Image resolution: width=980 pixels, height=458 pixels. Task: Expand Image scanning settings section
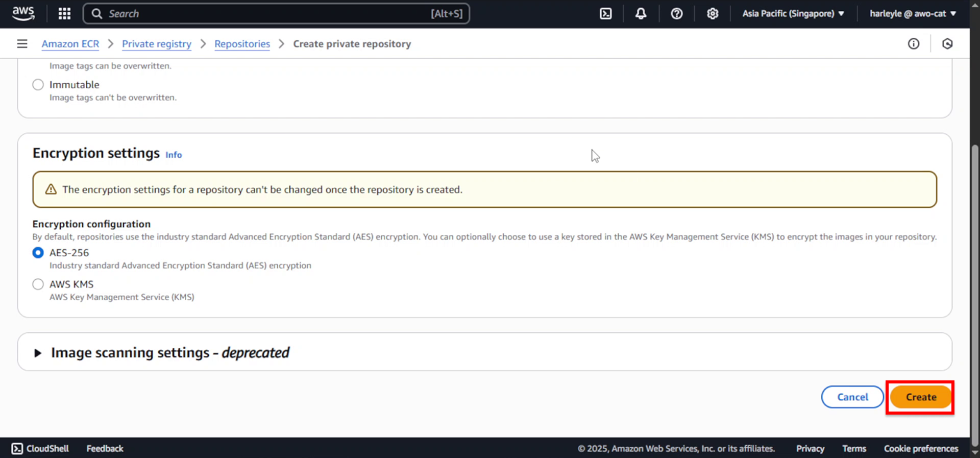click(x=37, y=353)
